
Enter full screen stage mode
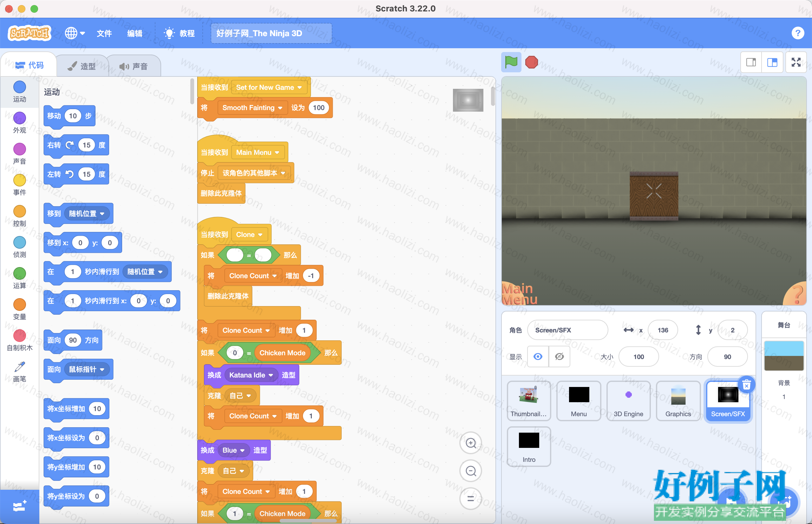tap(796, 62)
